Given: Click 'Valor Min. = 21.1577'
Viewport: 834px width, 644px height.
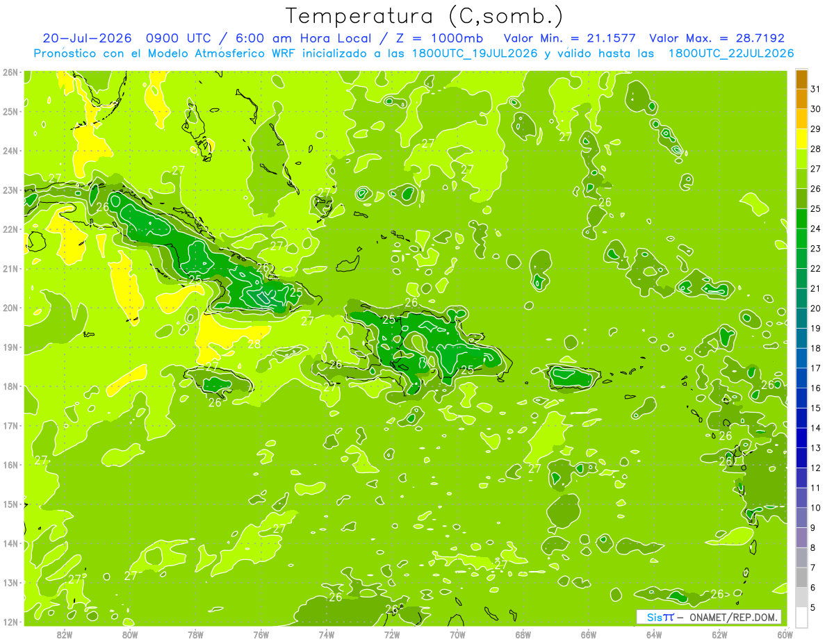Looking at the screenshot, I should coord(569,38).
